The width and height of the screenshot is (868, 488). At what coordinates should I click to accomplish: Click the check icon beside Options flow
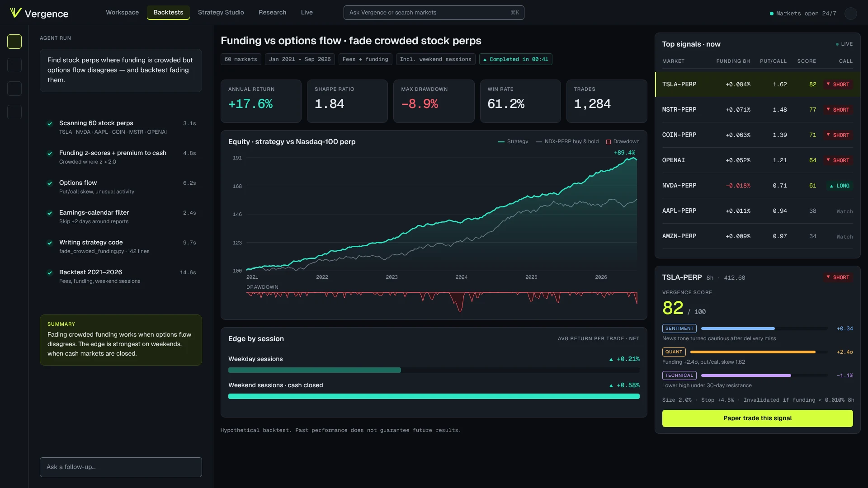[x=50, y=183]
